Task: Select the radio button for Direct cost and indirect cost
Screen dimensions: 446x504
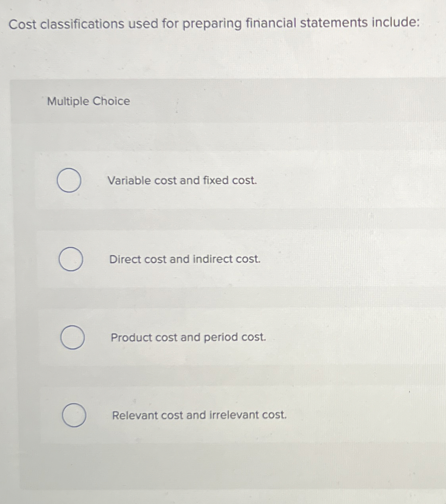Action: (x=71, y=259)
